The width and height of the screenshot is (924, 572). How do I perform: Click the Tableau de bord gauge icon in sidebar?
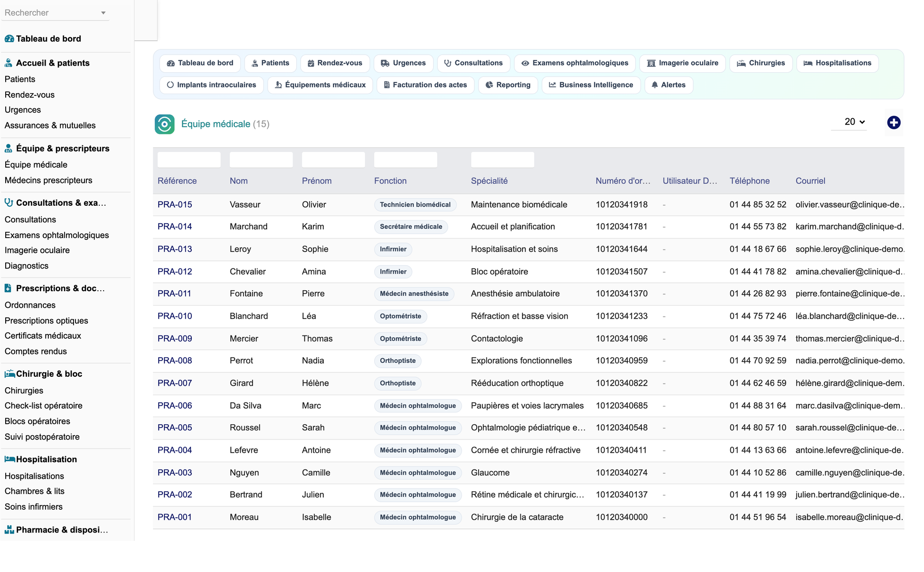point(9,38)
